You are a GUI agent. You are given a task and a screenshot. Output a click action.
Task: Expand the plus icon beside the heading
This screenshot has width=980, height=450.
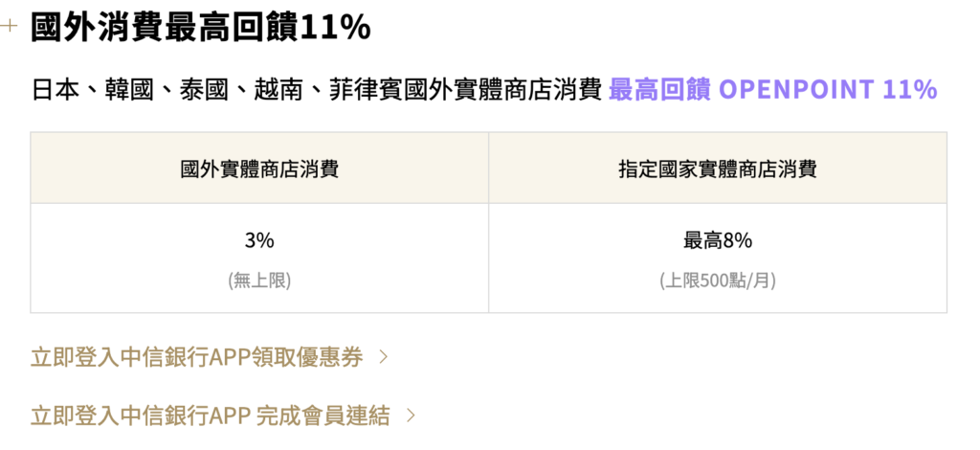click(10, 27)
